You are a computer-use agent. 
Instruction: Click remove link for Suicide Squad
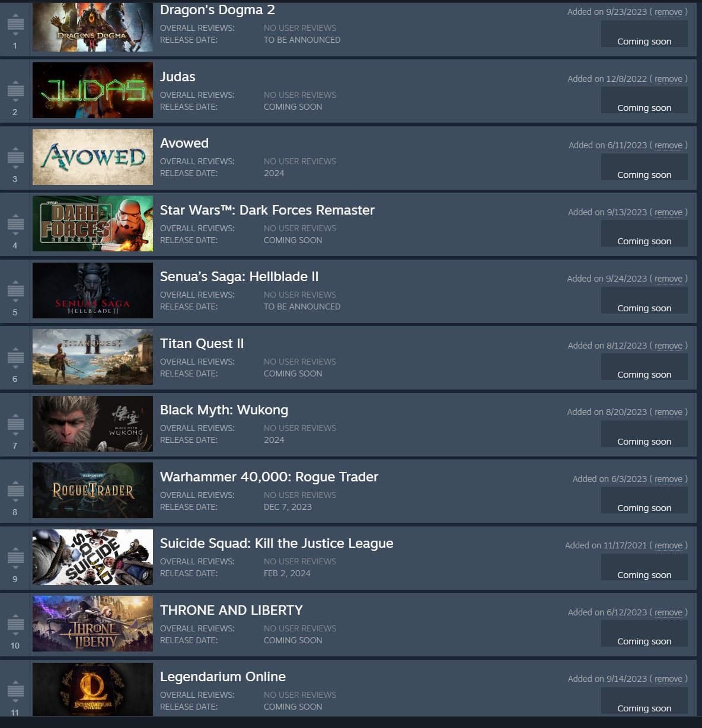[x=668, y=545]
